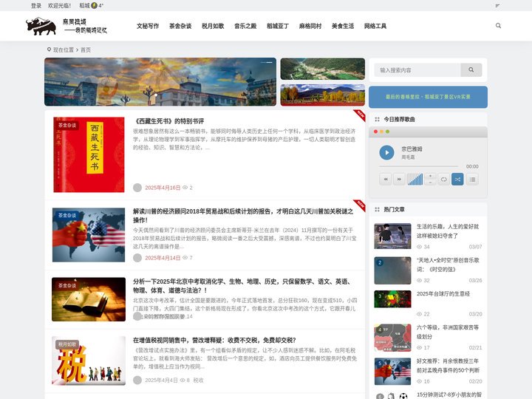This screenshot has width=532, height=399.
Task: Click eye icon under 2025年台球厅的生意经
Action: pos(420,314)
